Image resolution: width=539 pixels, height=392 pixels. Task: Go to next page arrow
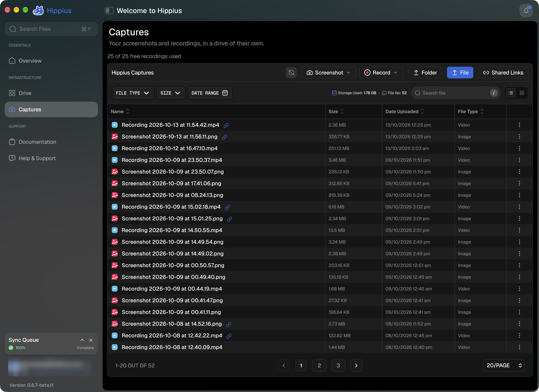pos(356,365)
